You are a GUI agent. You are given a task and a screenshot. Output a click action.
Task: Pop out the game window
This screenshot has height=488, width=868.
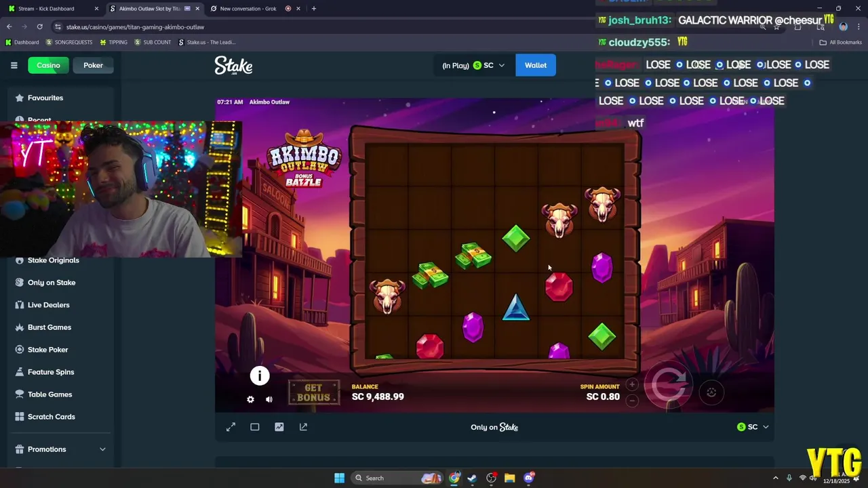point(303,427)
